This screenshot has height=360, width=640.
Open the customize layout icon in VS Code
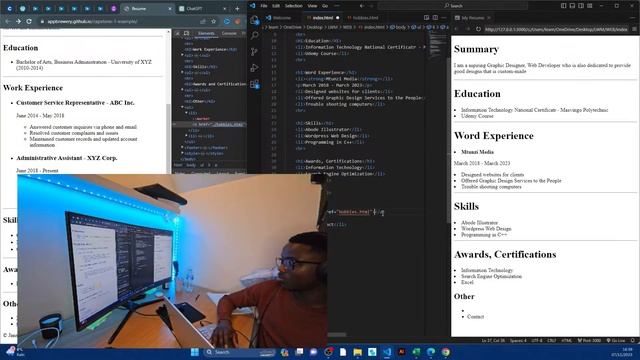point(590,6)
